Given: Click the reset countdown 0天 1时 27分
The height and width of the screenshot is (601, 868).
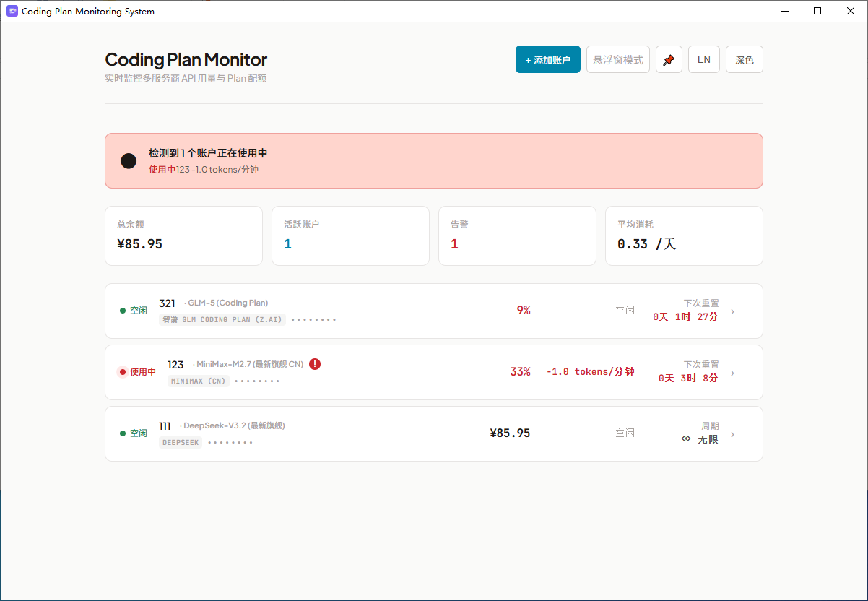Looking at the screenshot, I should (685, 316).
